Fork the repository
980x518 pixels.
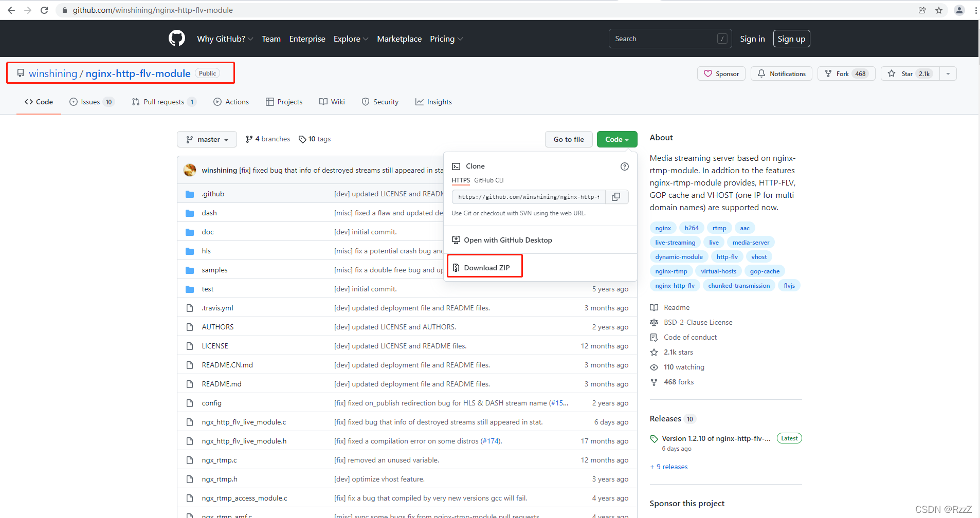(846, 73)
